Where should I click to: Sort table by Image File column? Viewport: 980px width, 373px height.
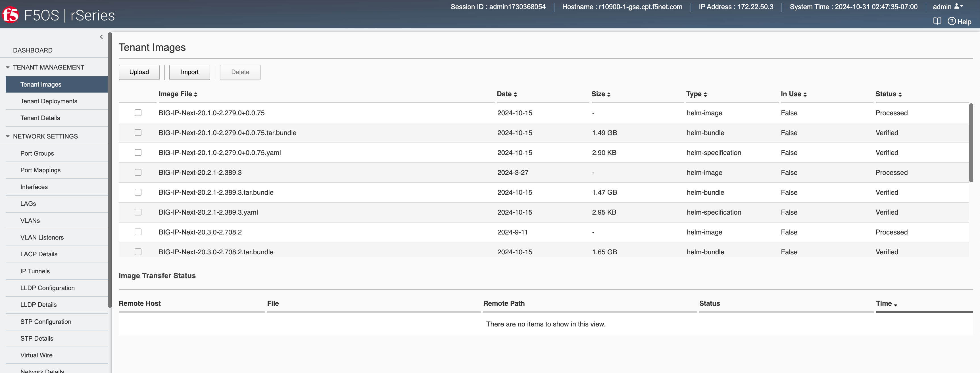pos(178,94)
